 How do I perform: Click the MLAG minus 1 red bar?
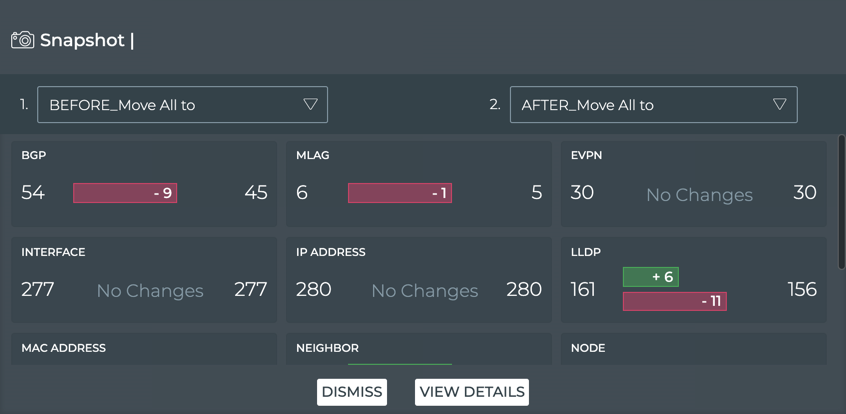399,193
